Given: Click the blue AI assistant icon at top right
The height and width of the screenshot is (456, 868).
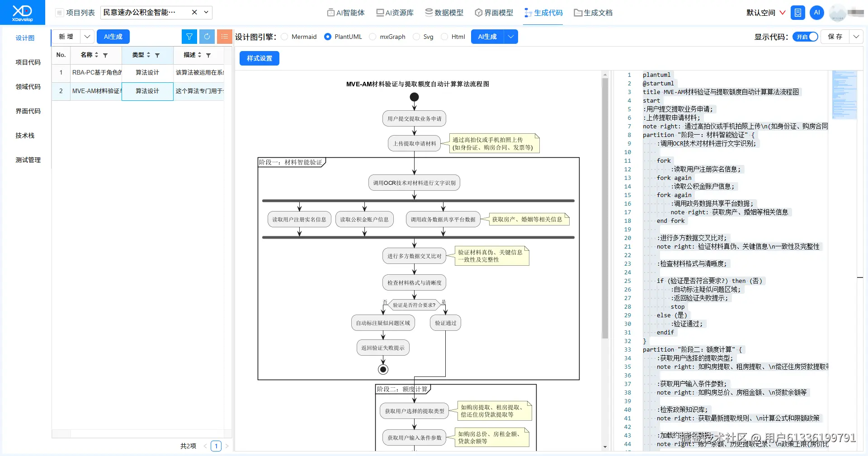Looking at the screenshot, I should pyautogui.click(x=816, y=12).
